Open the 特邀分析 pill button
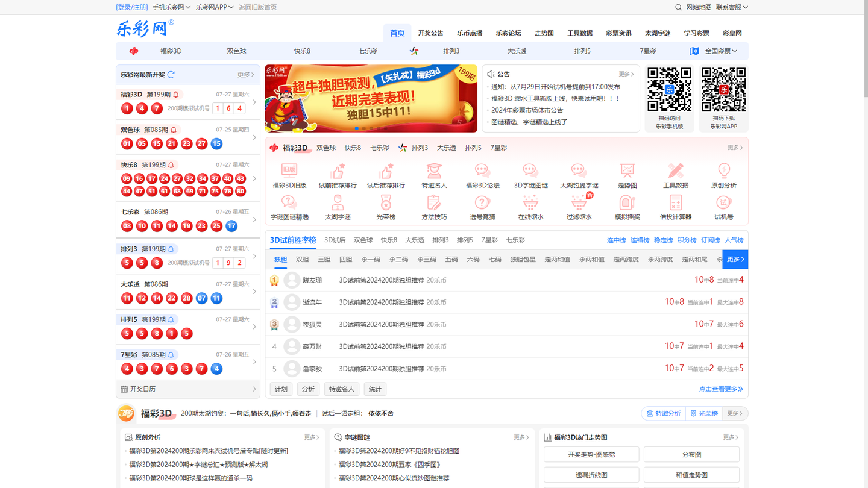This screenshot has width=868, height=488. tap(663, 413)
